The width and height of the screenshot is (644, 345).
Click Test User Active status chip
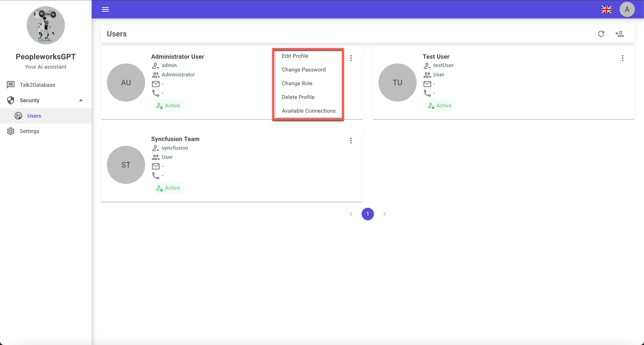pos(440,106)
